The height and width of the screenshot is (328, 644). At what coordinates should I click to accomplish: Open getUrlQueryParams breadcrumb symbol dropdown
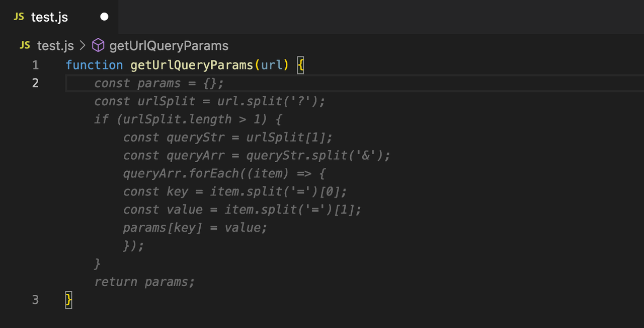[x=169, y=46]
